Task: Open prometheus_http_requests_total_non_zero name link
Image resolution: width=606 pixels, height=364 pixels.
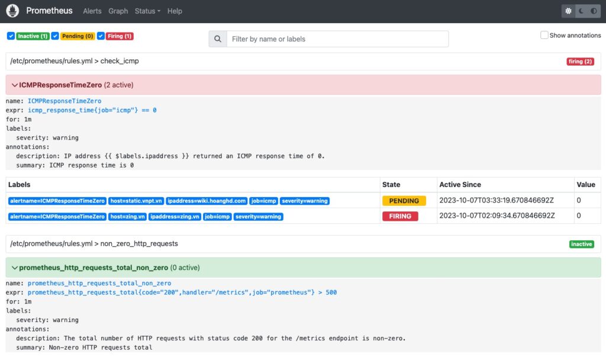Action: [99, 284]
